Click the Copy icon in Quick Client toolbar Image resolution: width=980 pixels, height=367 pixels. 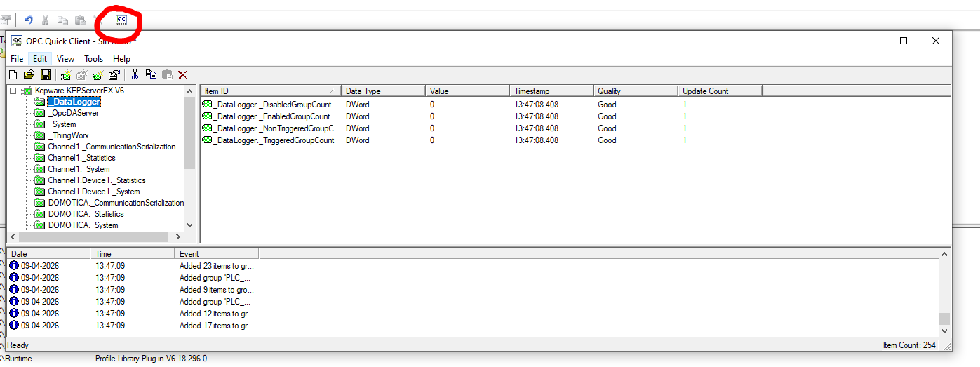tap(151, 74)
